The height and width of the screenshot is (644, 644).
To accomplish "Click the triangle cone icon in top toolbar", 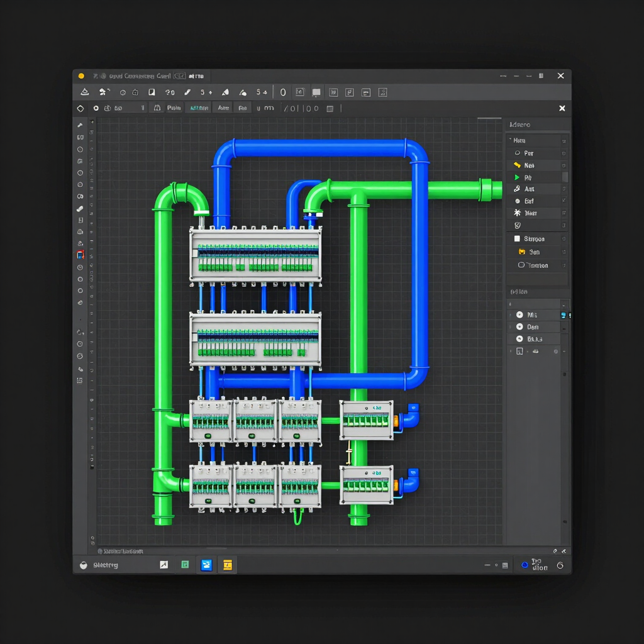I will (85, 92).
